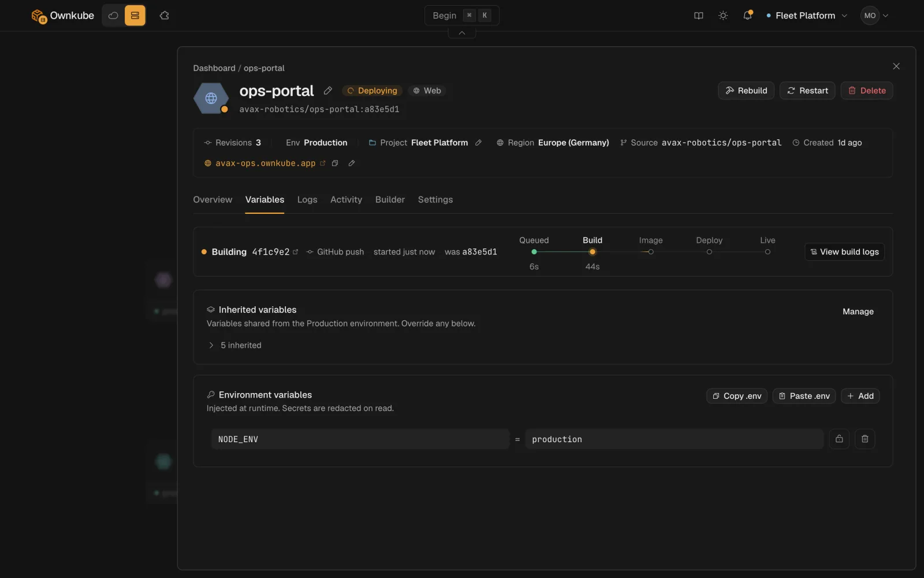Click the Restart button
The width and height of the screenshot is (924, 578).
807,91
